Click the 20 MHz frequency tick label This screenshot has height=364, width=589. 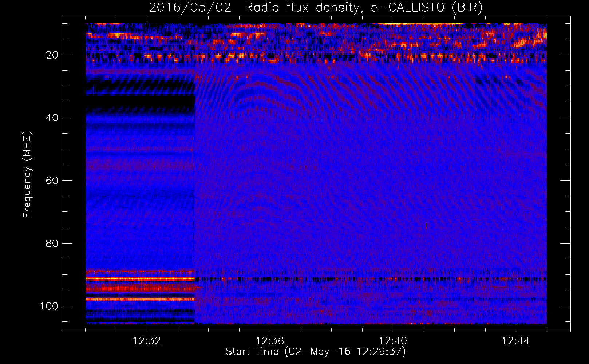point(52,55)
